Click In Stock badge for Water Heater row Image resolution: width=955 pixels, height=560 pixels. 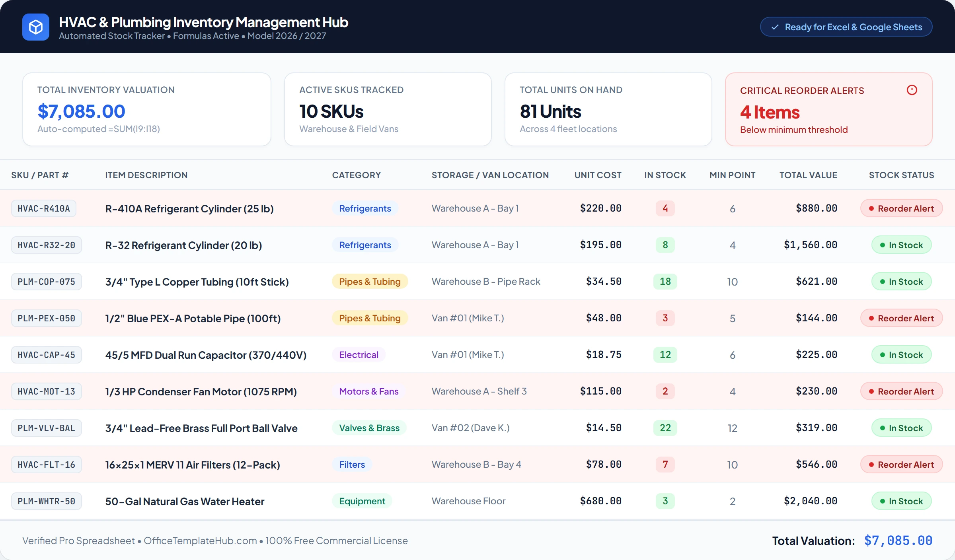(x=901, y=501)
